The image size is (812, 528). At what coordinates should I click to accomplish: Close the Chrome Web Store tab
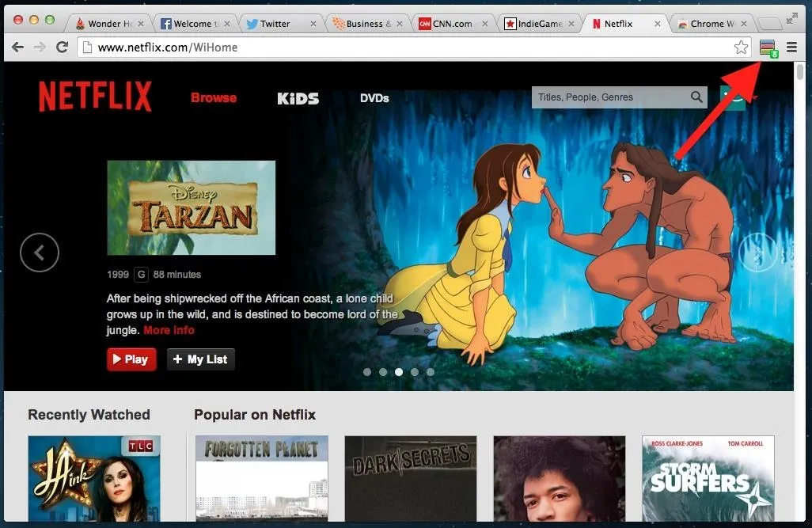744,24
